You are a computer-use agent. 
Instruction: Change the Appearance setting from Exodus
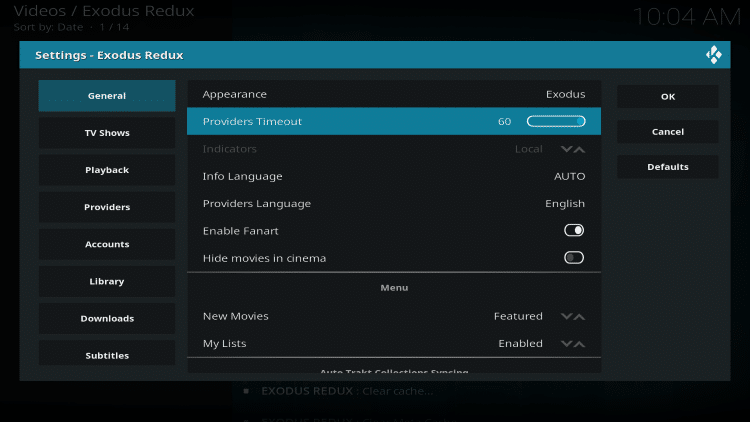394,94
